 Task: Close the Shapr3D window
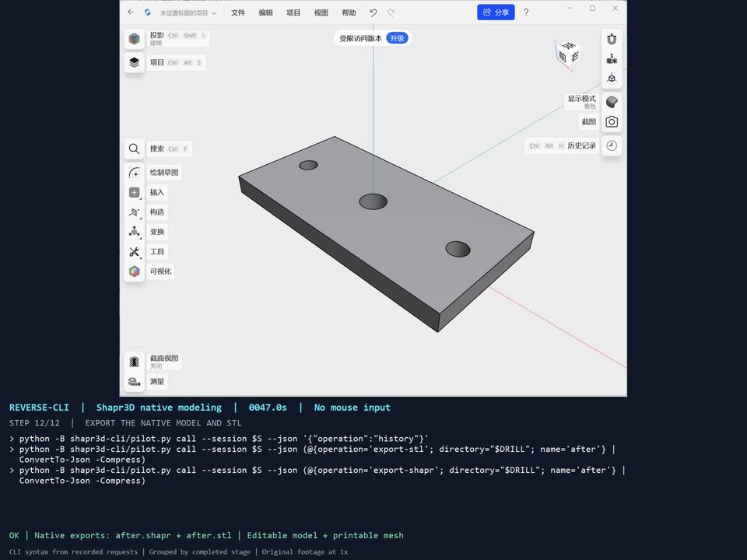coord(615,8)
